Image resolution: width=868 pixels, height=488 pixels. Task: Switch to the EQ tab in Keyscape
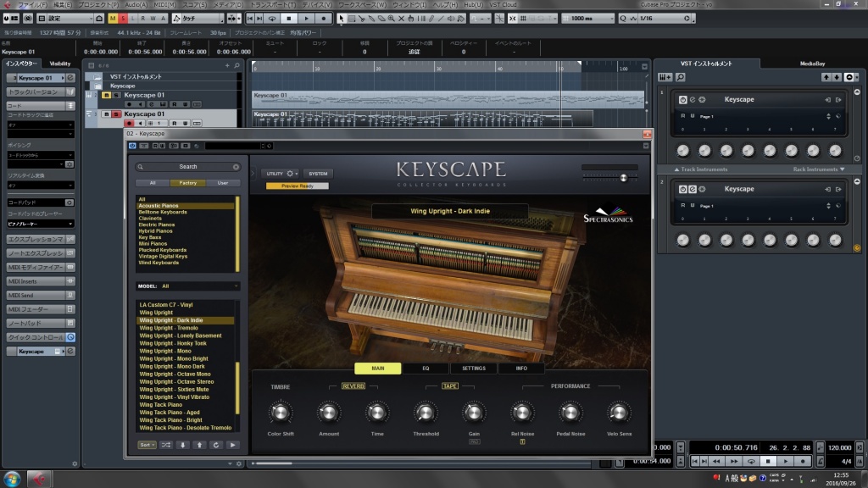(x=426, y=368)
